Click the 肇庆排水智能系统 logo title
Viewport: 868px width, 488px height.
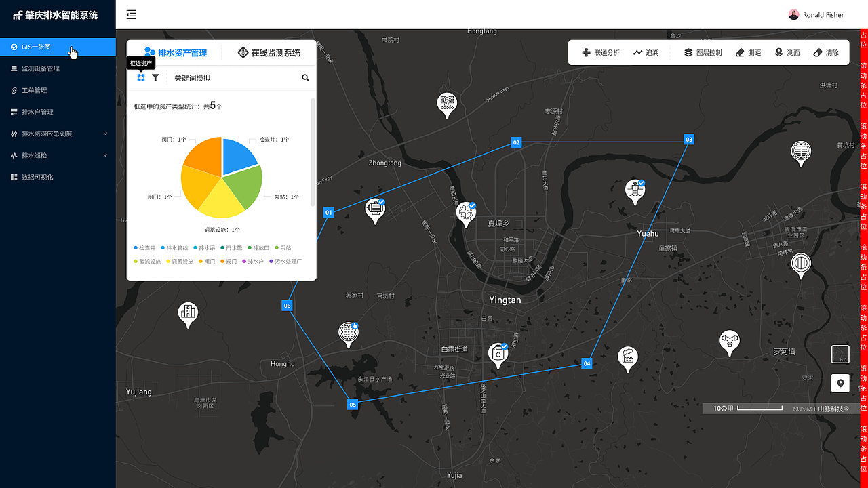click(x=55, y=15)
